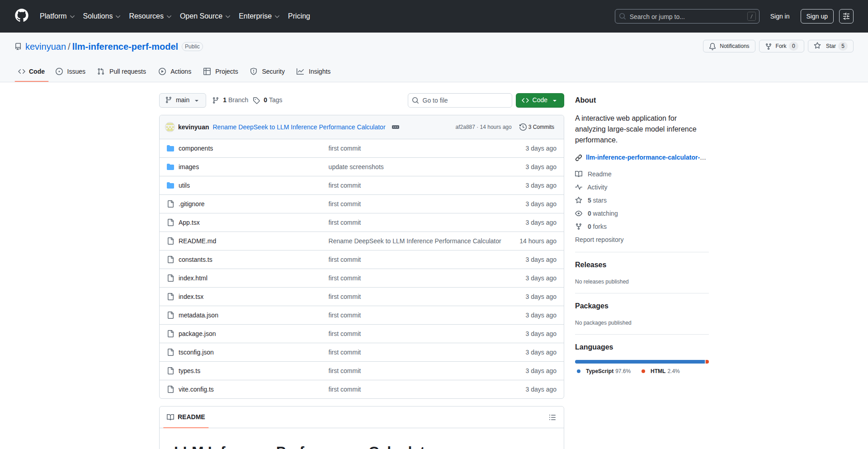Expand commit message ellipsis button

pos(396,127)
